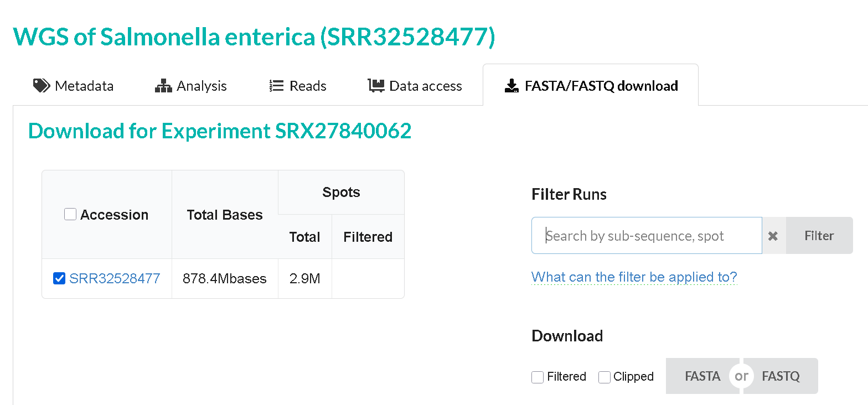Click the Spots column group header

341,193
